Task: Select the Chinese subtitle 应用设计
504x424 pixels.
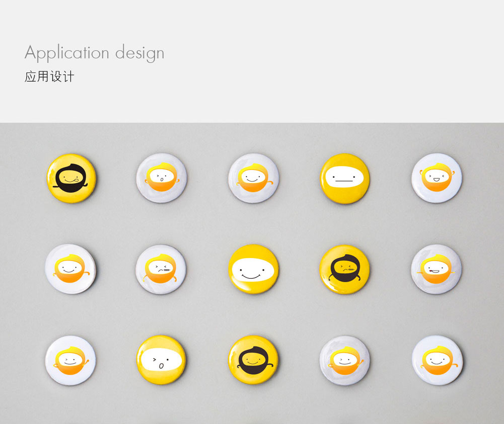Action: (49, 77)
